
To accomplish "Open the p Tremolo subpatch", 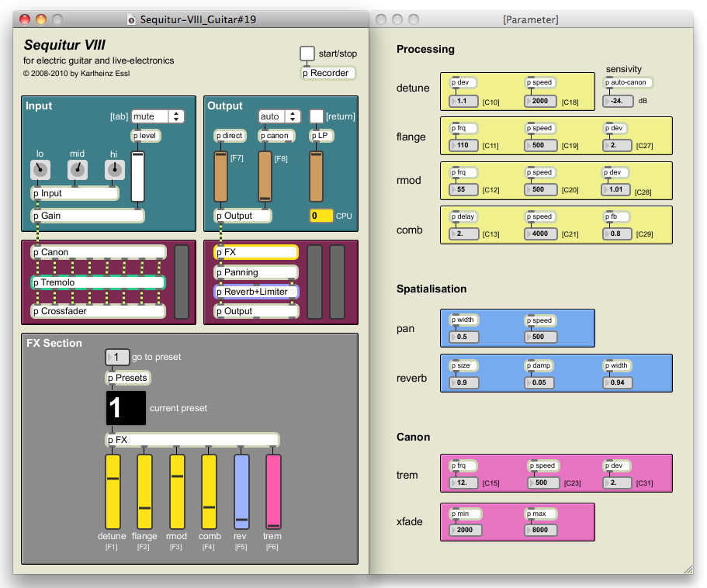I will [99, 282].
